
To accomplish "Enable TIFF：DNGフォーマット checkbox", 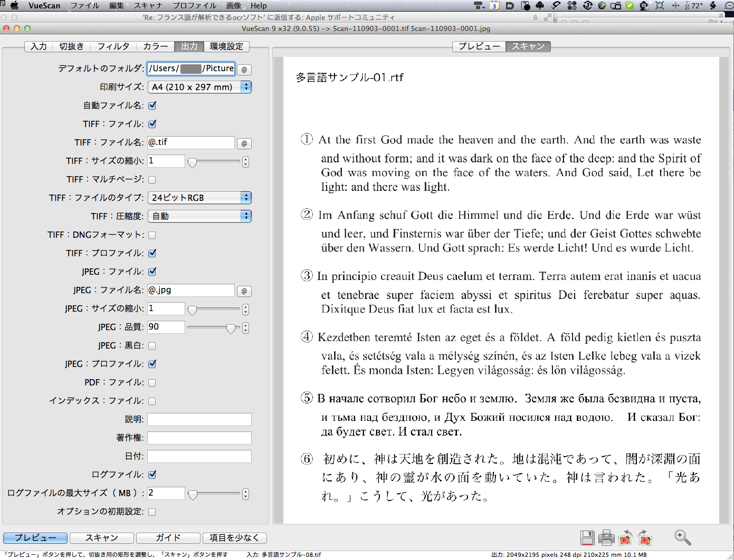I will click(152, 235).
